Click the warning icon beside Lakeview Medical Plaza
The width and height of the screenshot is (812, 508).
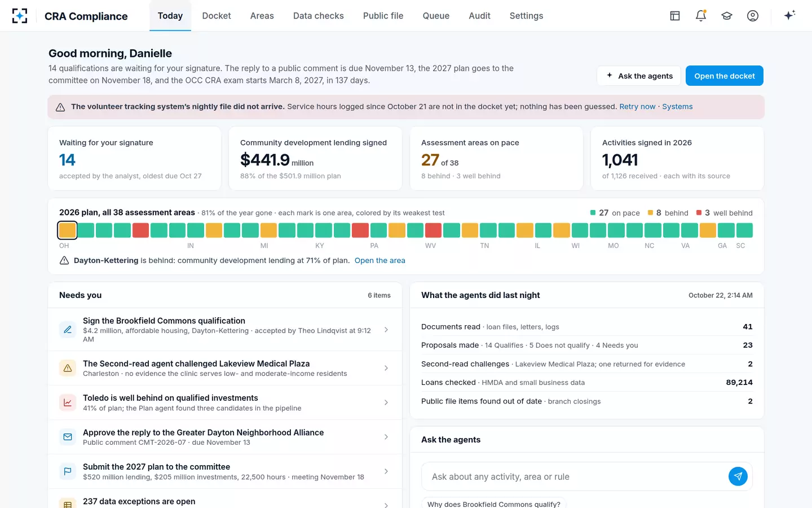68,368
